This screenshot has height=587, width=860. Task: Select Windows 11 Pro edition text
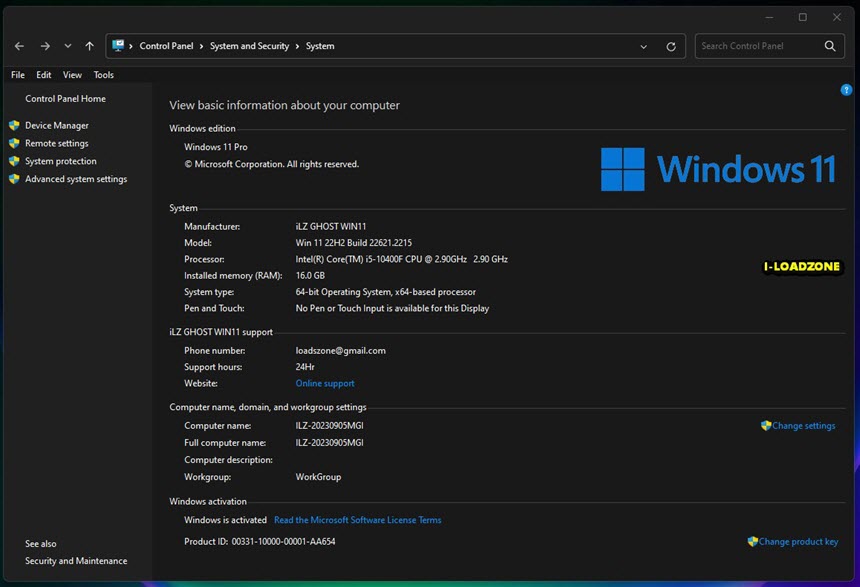tap(216, 147)
